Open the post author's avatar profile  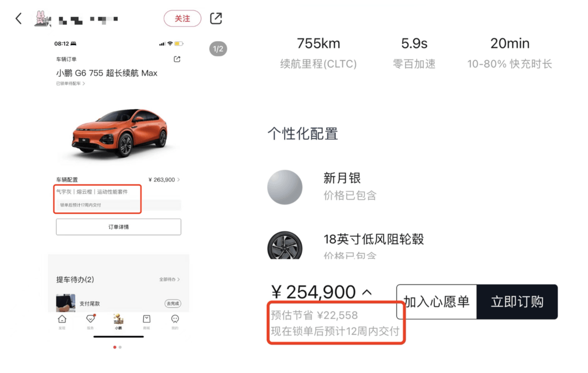pyautogui.click(x=42, y=18)
